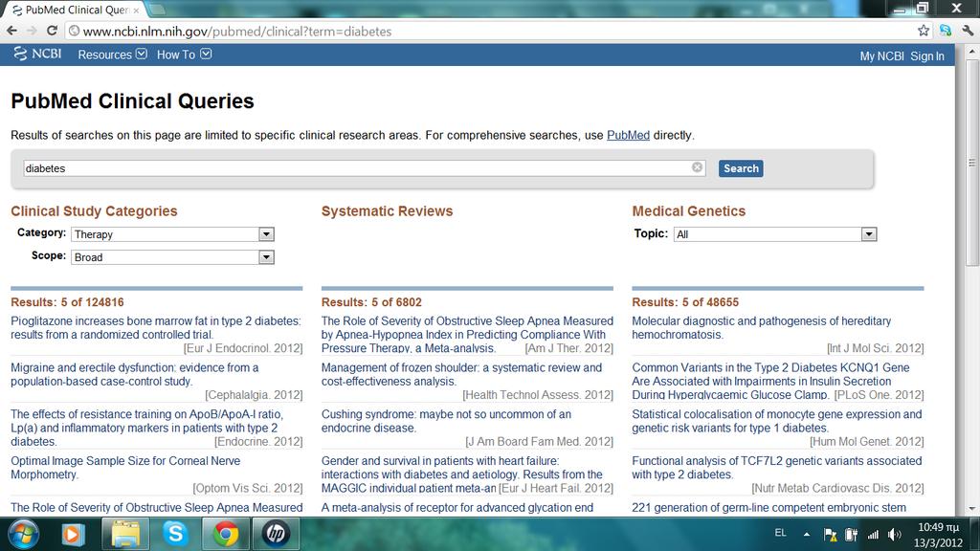Open the Pioglitazone bone marrow fat article
The image size is (980, 551).
pyautogui.click(x=156, y=328)
